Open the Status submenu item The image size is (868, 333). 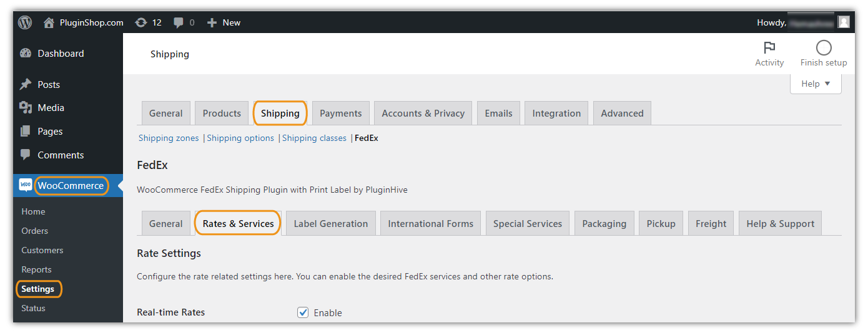[33, 308]
